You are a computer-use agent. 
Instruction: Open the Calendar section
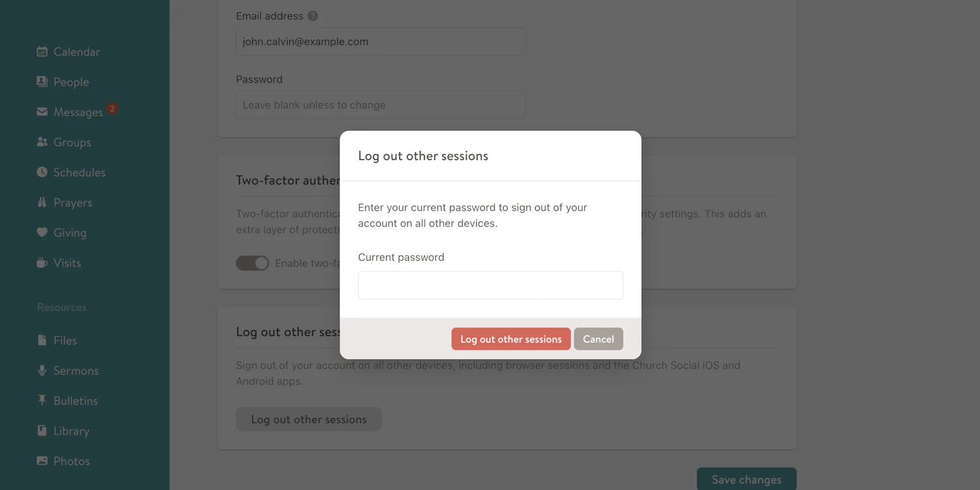pyautogui.click(x=42, y=52)
